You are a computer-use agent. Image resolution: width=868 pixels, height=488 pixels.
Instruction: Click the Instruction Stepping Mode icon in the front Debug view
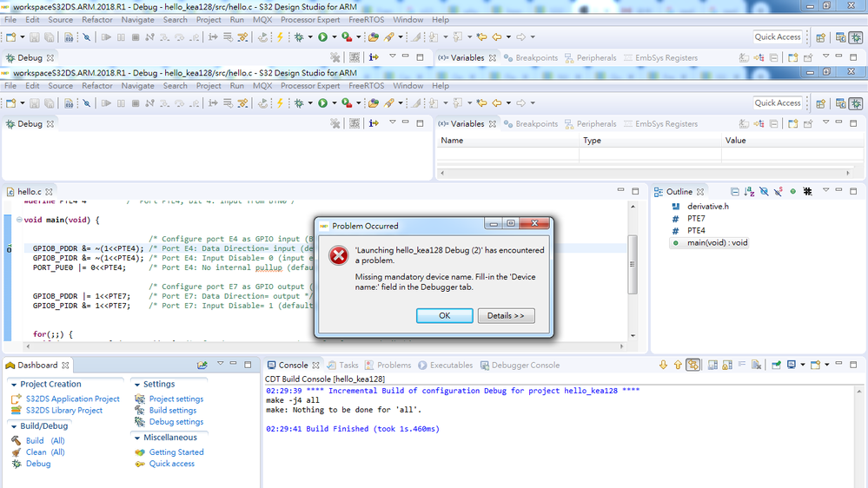[x=374, y=123]
